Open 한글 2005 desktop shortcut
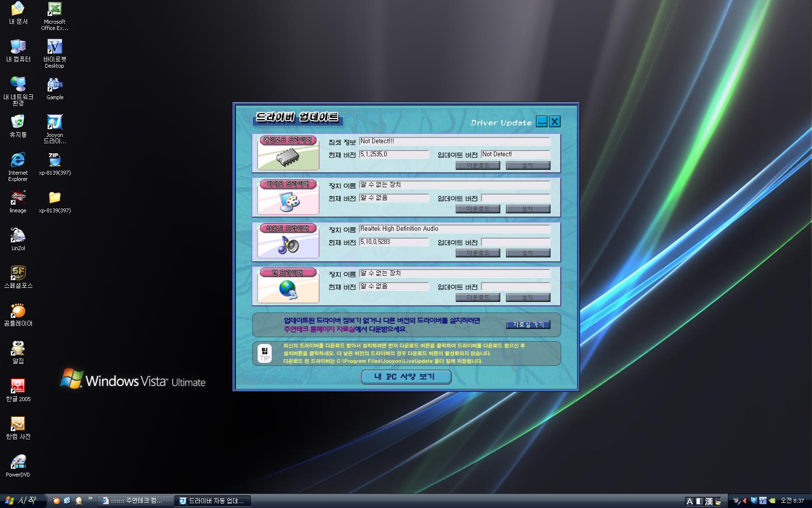Screen dimensions: 812x508 pos(18,390)
